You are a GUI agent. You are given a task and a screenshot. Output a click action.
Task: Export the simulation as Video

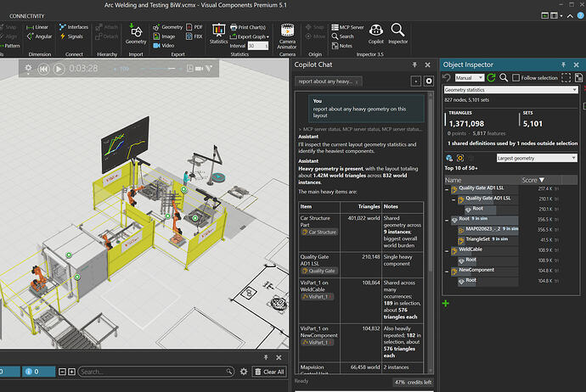(x=164, y=46)
